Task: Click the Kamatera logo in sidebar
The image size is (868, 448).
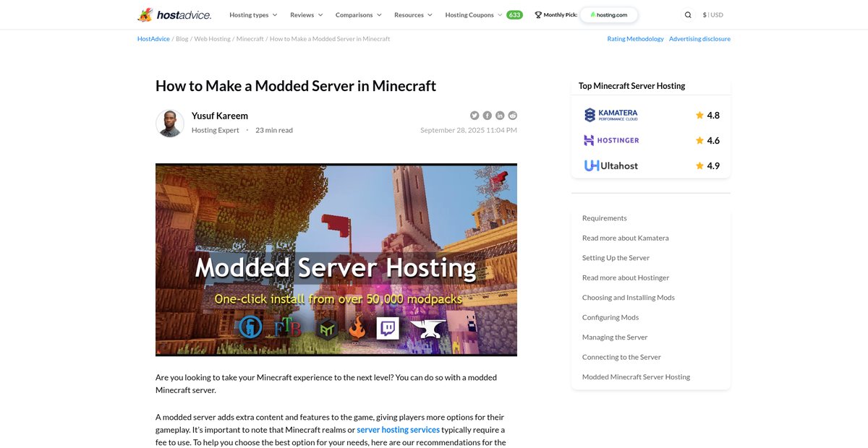Action: point(611,115)
